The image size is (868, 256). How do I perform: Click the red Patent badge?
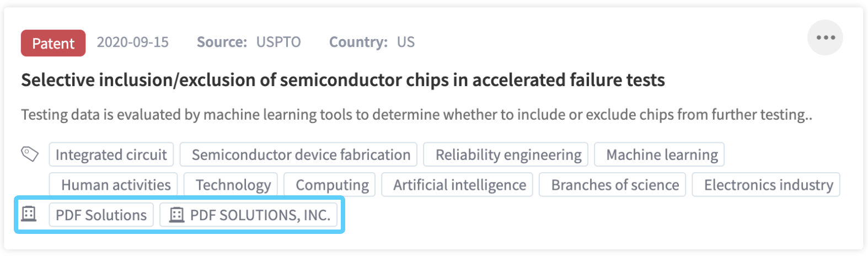pyautogui.click(x=53, y=43)
